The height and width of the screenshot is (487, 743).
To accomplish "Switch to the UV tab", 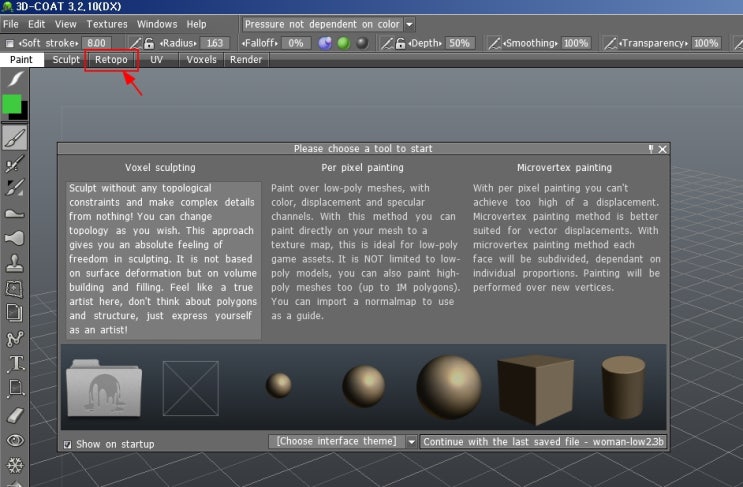I will pos(156,60).
